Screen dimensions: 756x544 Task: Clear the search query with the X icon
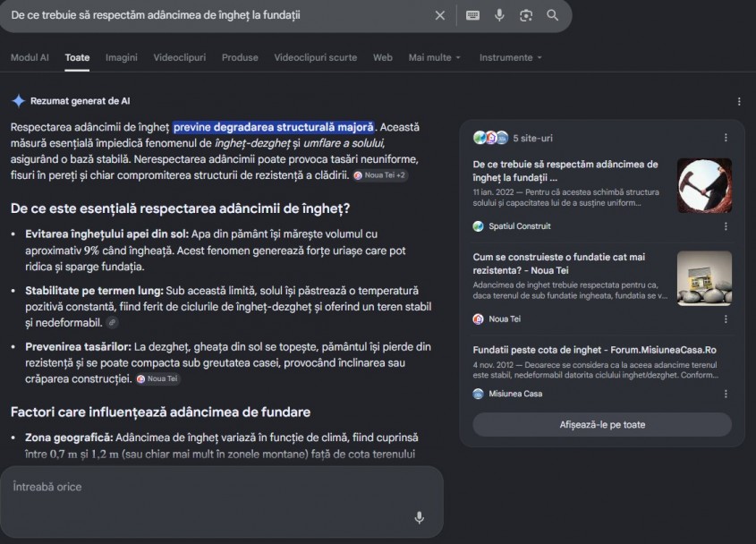click(x=439, y=15)
